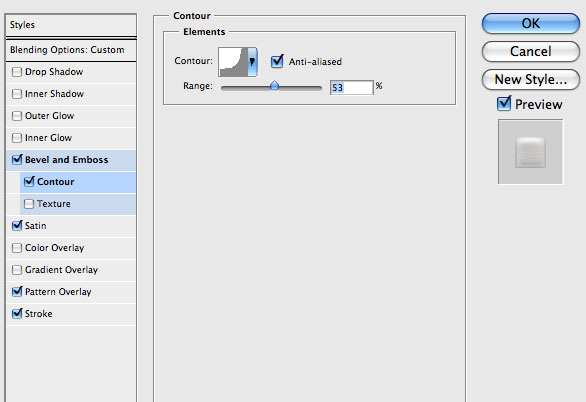Select the Inner Glow label
586x402 pixels.
click(48, 138)
